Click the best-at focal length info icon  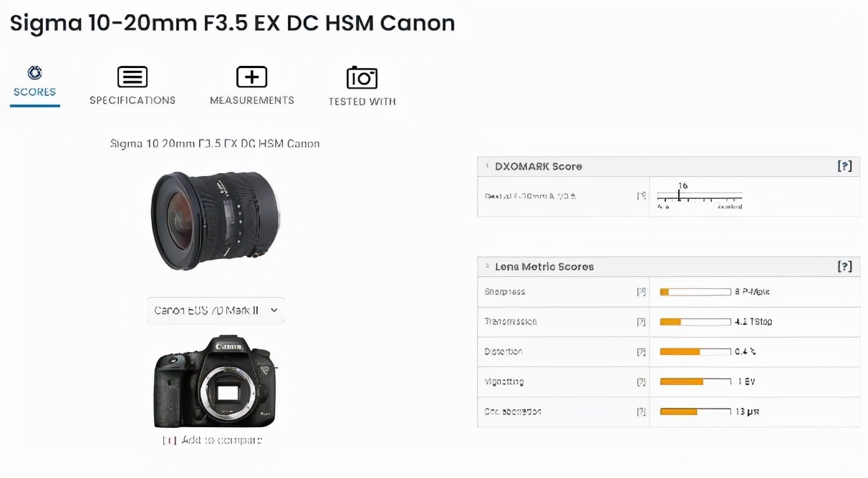click(641, 196)
